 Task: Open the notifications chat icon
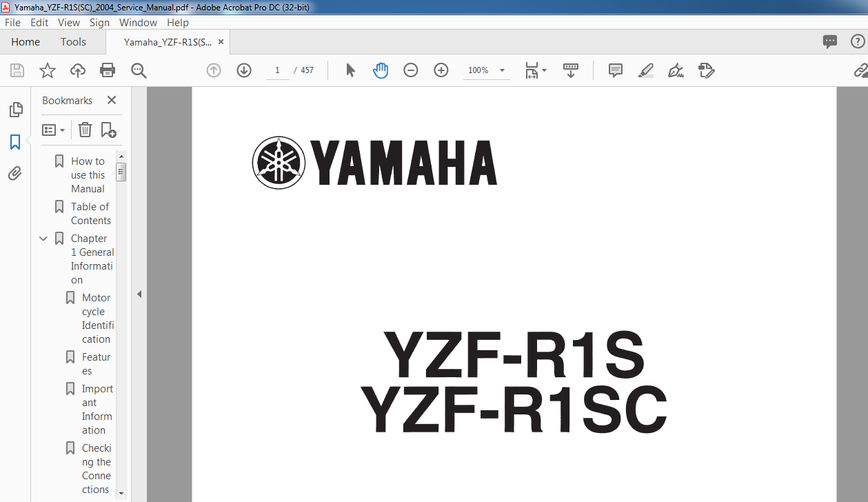point(830,42)
